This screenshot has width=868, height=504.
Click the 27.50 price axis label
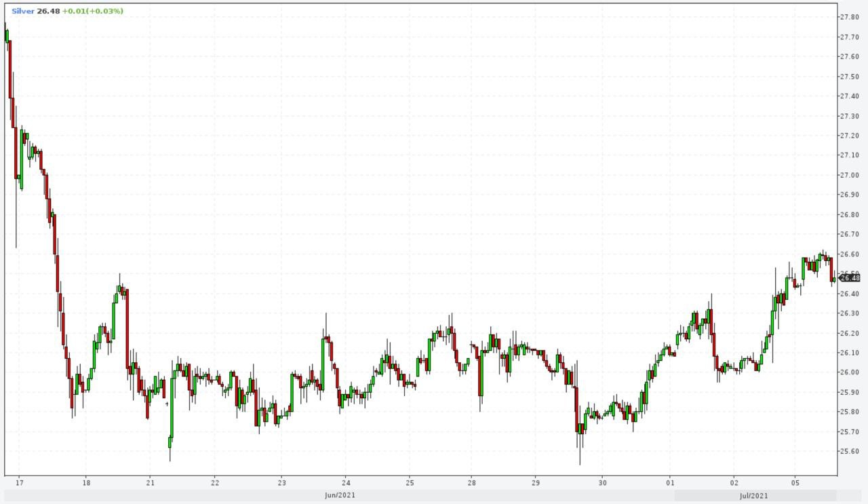851,76
